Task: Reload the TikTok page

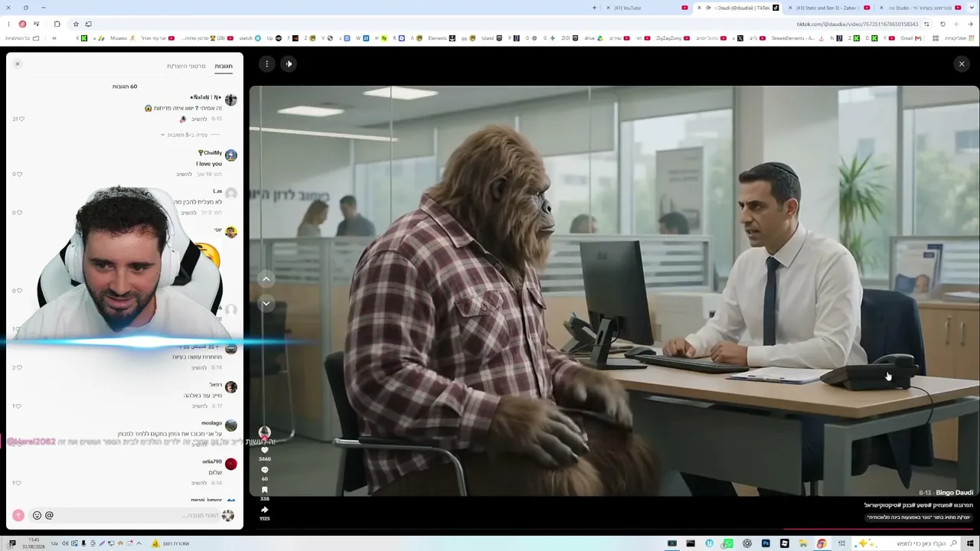Action: [x=942, y=24]
